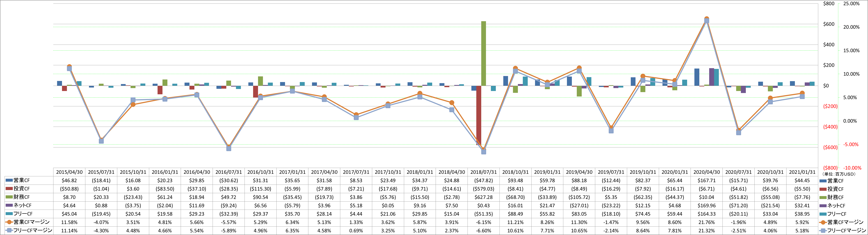Image resolution: width=868 pixels, height=235 pixels.
Task: Click the $800 axis label at top
Action: coord(829,4)
